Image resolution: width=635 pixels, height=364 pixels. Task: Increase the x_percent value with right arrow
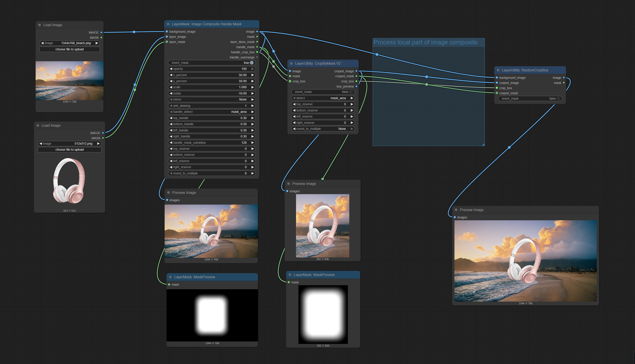(x=253, y=75)
